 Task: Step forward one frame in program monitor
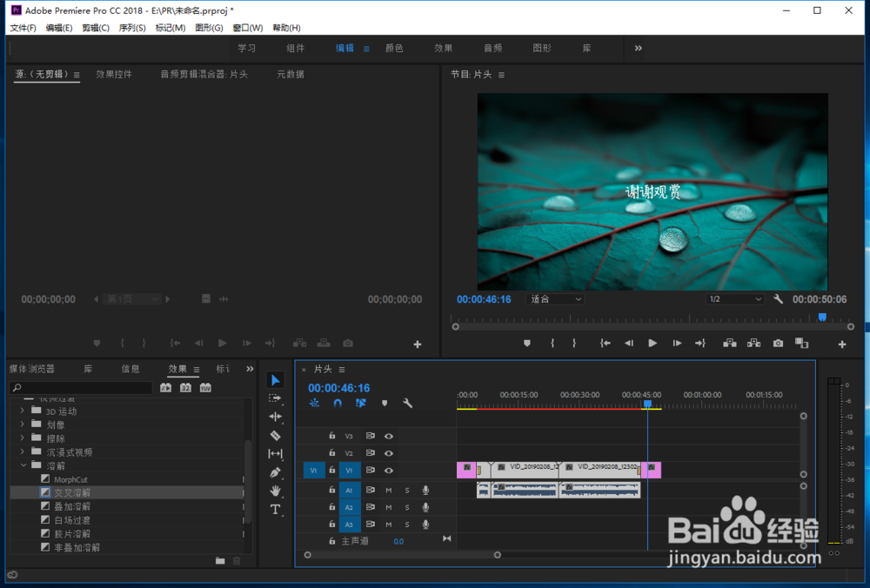click(x=677, y=344)
